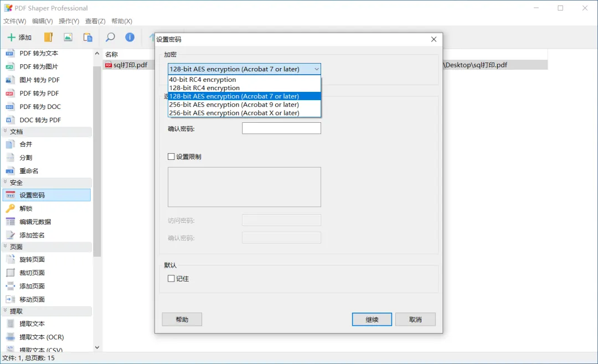The width and height of the screenshot is (598, 364).
Task: Click the magnifier search icon in toolbar
Action: tap(110, 37)
